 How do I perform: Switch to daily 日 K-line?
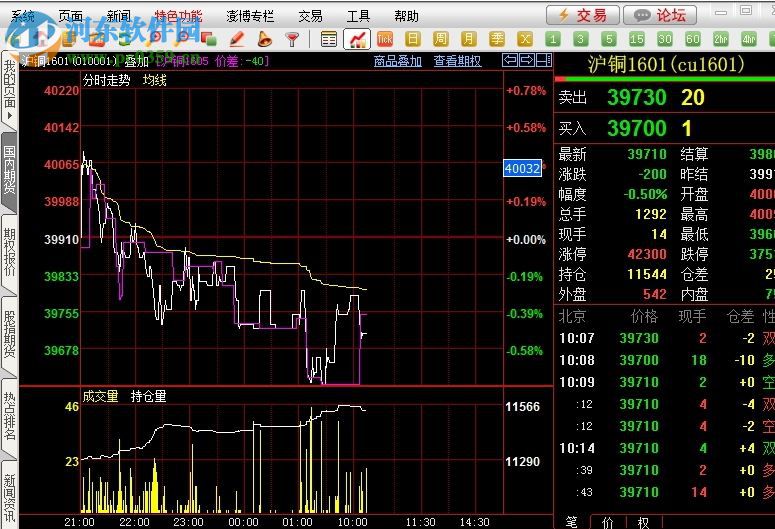[x=412, y=39]
